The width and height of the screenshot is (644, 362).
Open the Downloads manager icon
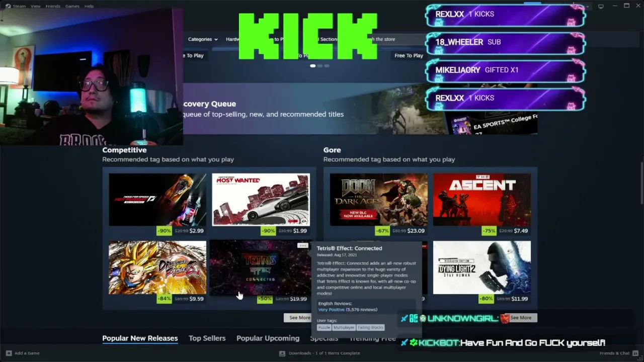(282, 353)
